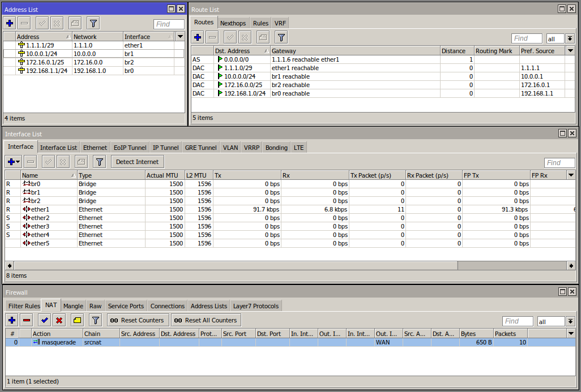Select the 0.0.0.0/0 default route row

click(x=383, y=59)
